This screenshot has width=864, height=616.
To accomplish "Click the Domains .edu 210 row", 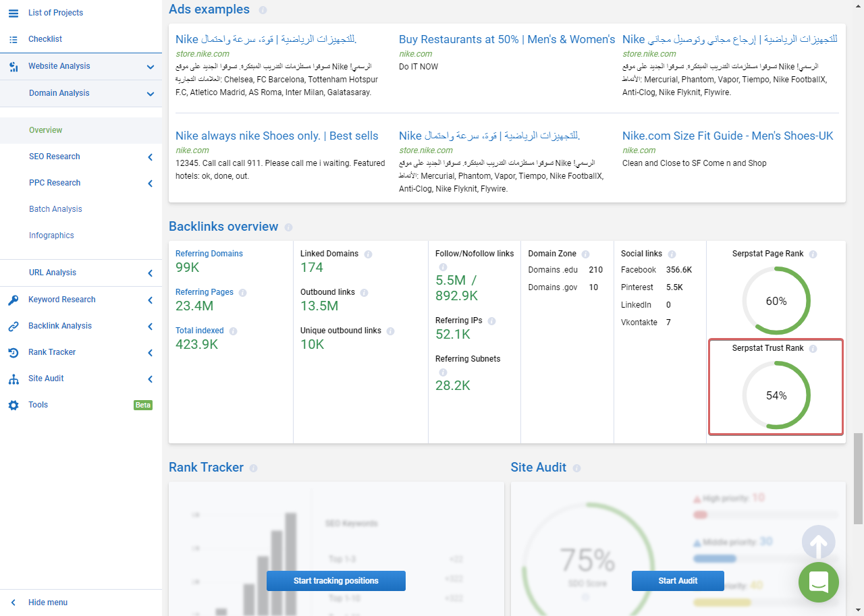I will (566, 270).
